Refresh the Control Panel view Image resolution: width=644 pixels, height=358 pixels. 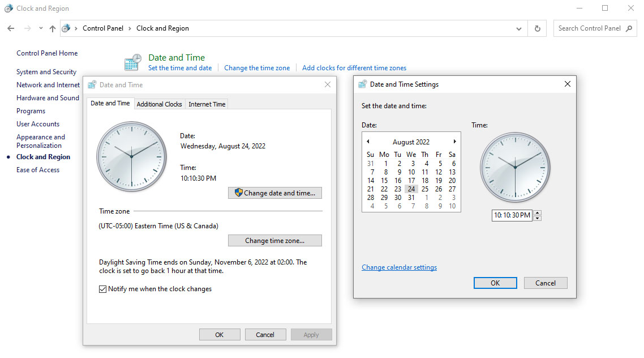[x=537, y=28]
